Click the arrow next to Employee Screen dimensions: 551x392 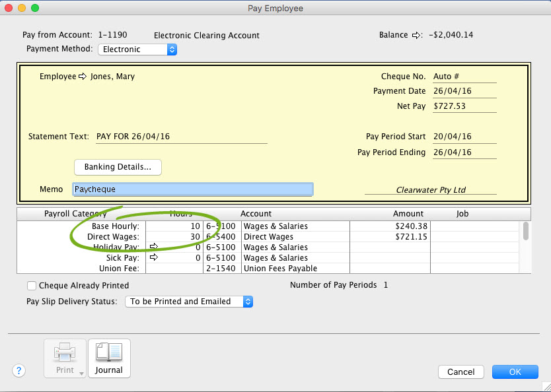point(83,77)
